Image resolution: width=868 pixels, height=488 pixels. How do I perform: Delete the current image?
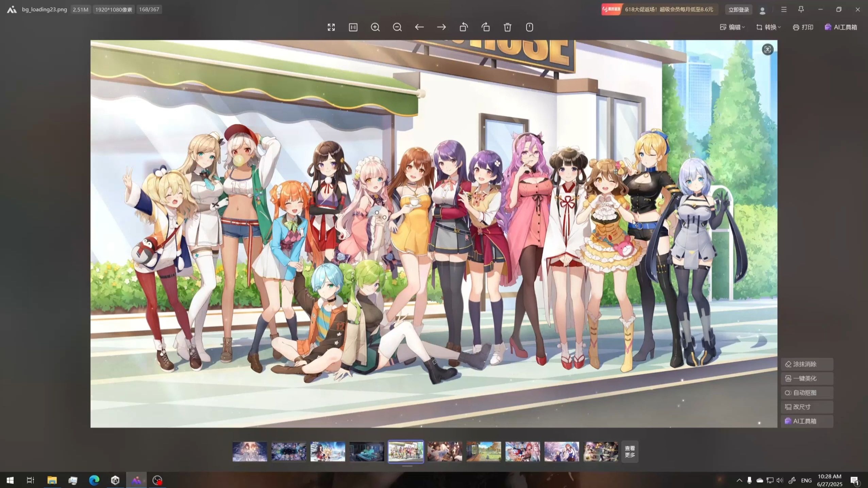(x=507, y=27)
